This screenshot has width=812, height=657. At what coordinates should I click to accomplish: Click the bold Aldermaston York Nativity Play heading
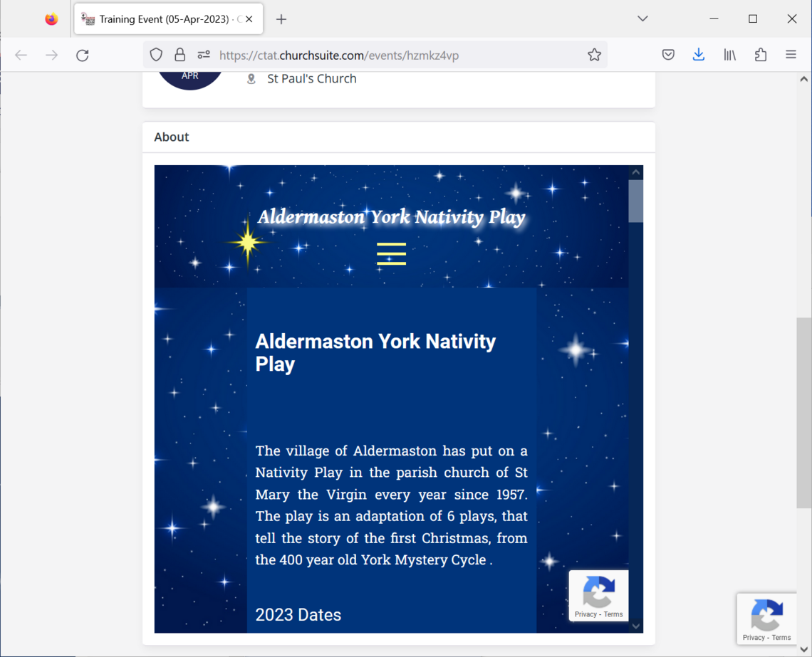(x=375, y=352)
